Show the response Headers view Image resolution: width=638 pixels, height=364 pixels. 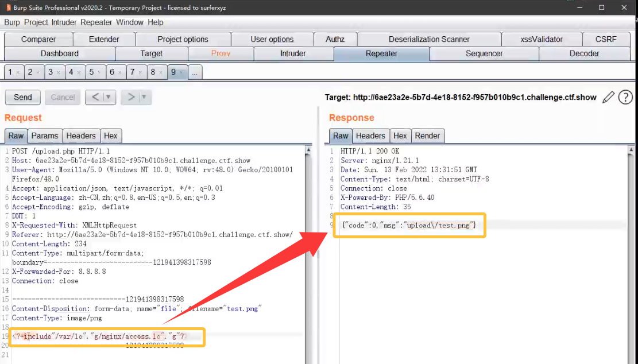pos(370,136)
